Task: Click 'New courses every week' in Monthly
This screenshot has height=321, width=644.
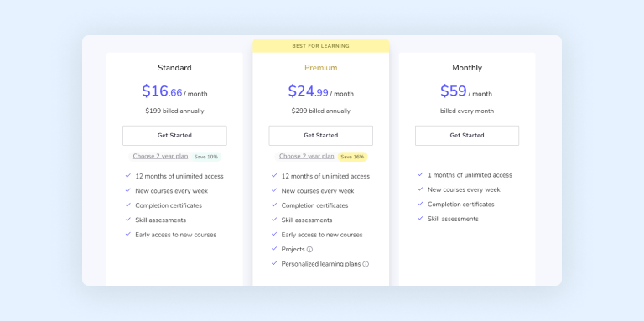Action: 464,189
